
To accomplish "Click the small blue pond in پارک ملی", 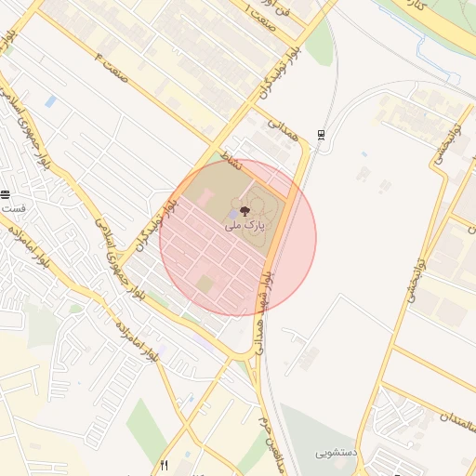I will click(x=233, y=214).
